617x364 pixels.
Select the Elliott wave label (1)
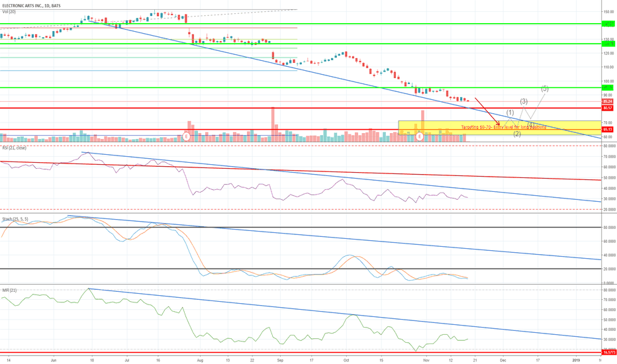[x=510, y=113]
